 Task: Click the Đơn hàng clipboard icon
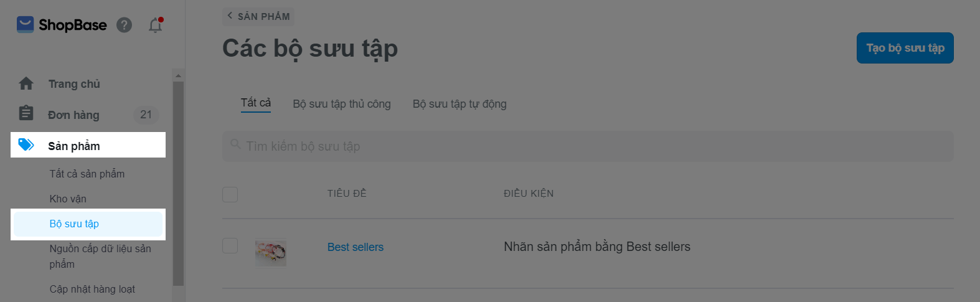point(26,113)
